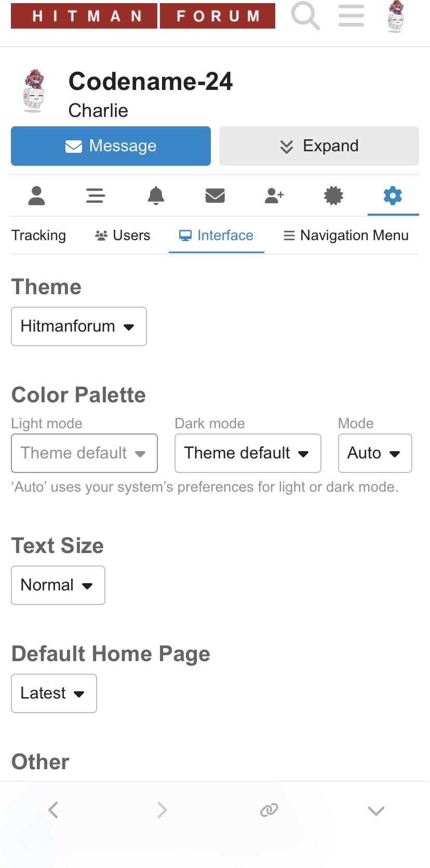Screen dimensions: 430x868
Task: Open the profile summary person icon
Action: pyautogui.click(x=36, y=196)
